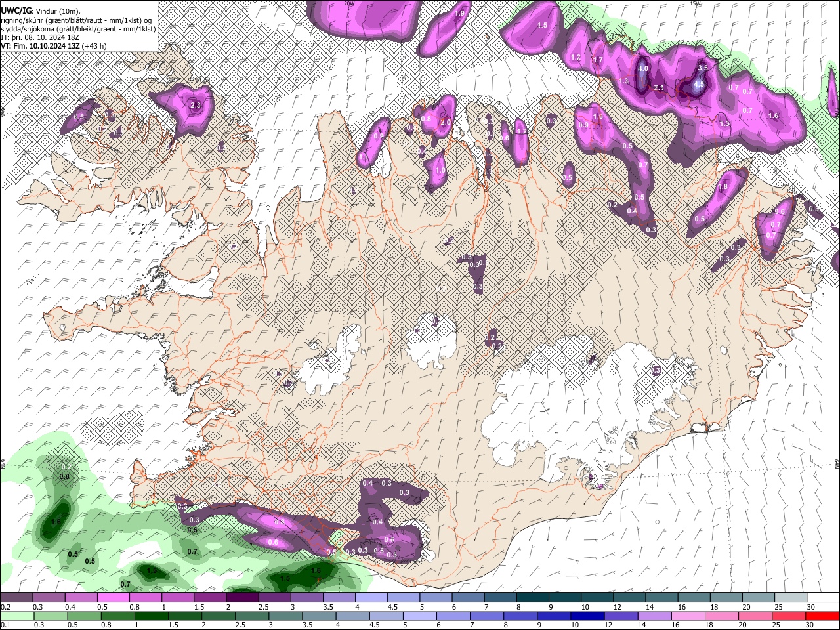Click the 0.2 value inside the green rain area
The image size is (840, 630).
66,467
